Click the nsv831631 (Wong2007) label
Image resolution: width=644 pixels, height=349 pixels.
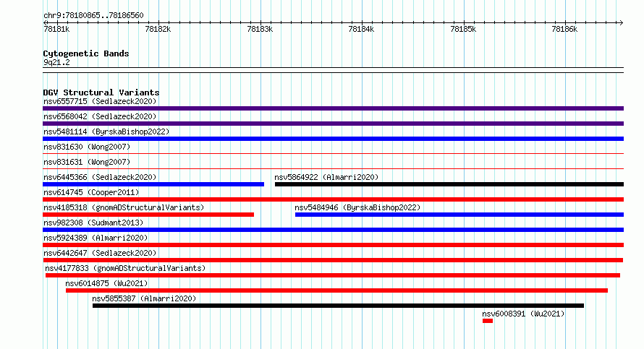[87, 162]
